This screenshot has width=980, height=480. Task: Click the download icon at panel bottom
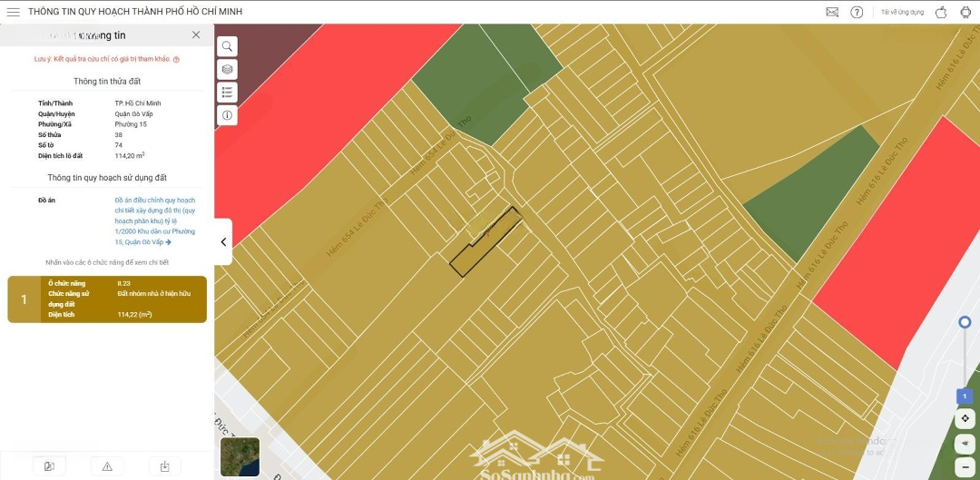coord(164,466)
